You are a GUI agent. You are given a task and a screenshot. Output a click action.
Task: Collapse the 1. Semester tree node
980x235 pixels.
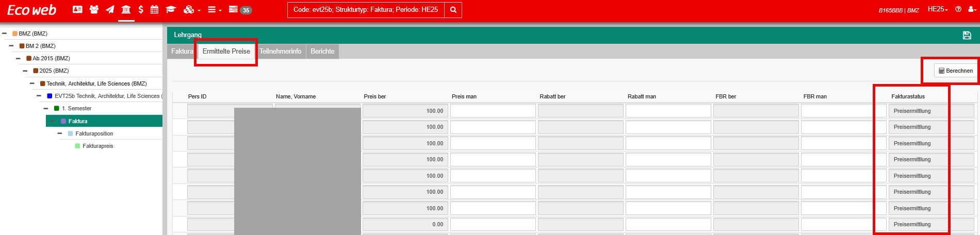point(46,108)
